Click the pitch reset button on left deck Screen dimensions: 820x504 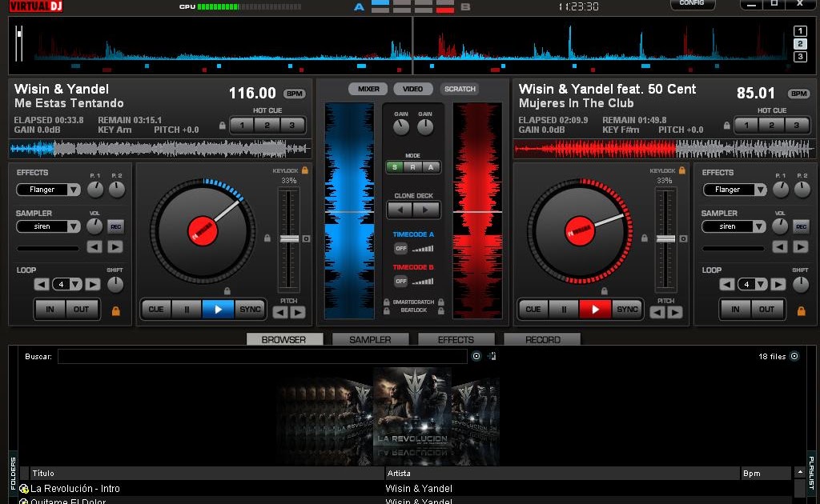click(307, 238)
